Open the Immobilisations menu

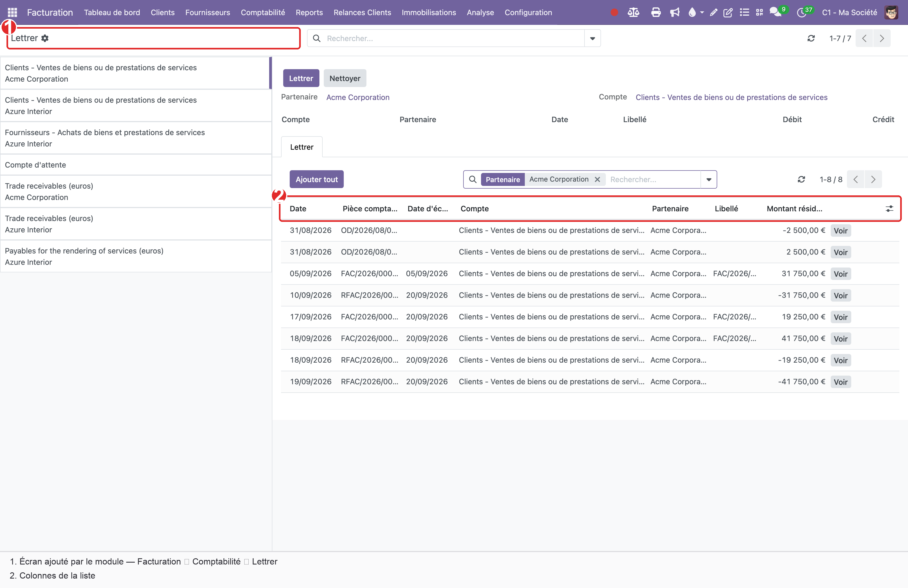(x=429, y=12)
